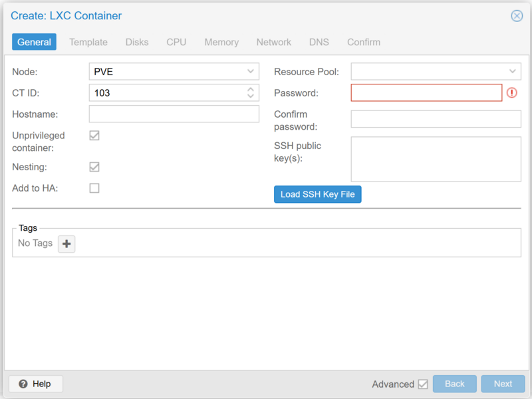The image size is (532, 399).
Task: Click into the SSH public key(s) text area
Action: (x=436, y=159)
